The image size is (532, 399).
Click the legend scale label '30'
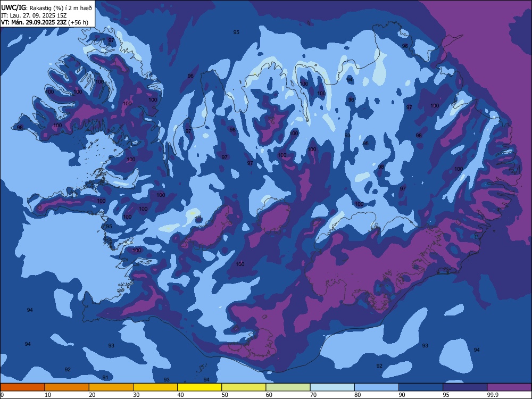pyautogui.click(x=136, y=395)
